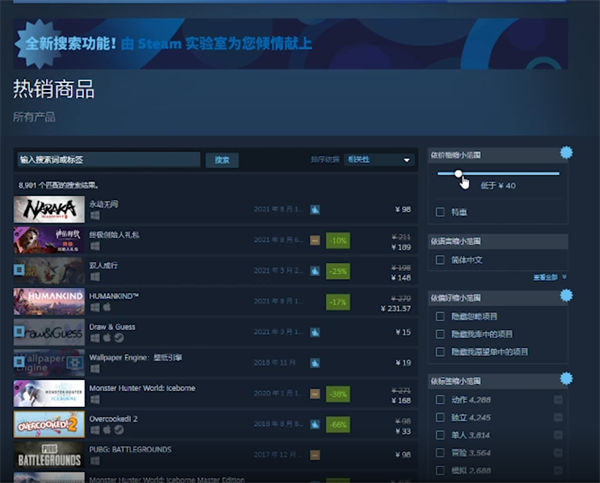Toggle 隐藏我库中的项目 checkbox
600x483 pixels.
[x=440, y=334]
